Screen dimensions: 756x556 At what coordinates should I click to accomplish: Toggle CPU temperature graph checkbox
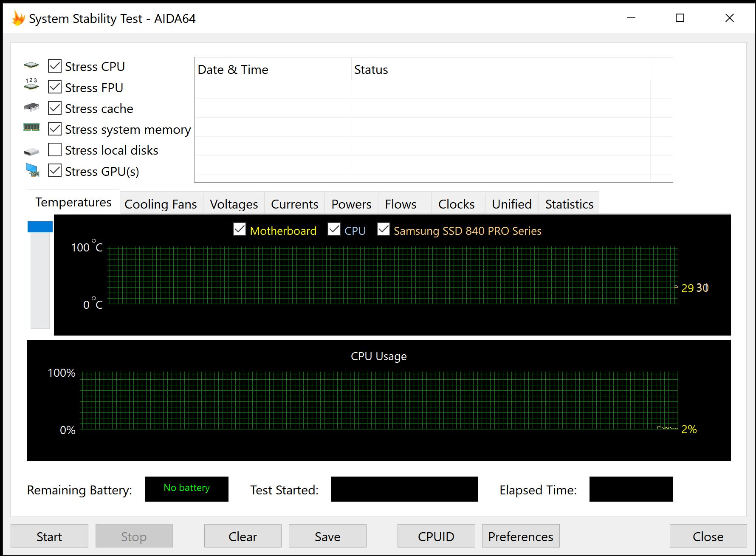[x=334, y=229]
